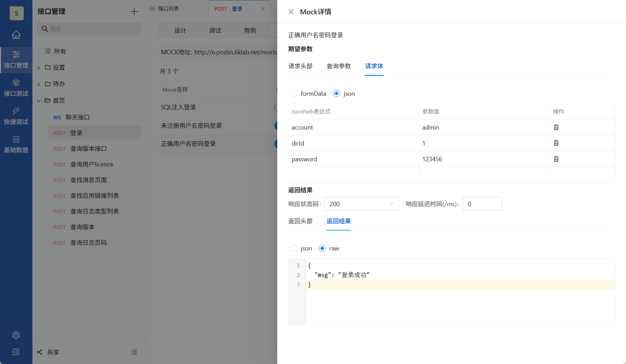Switch to the 请求头部 tab
This screenshot has height=364, width=626.
click(300, 66)
